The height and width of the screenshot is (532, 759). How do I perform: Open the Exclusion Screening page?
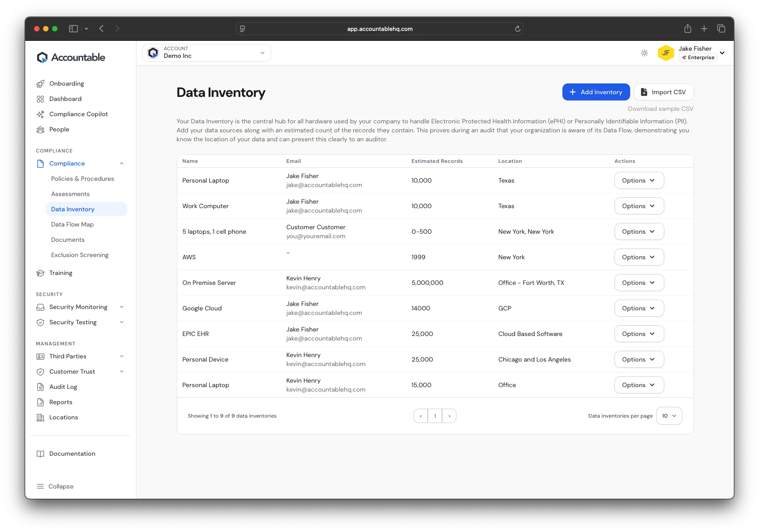click(79, 255)
